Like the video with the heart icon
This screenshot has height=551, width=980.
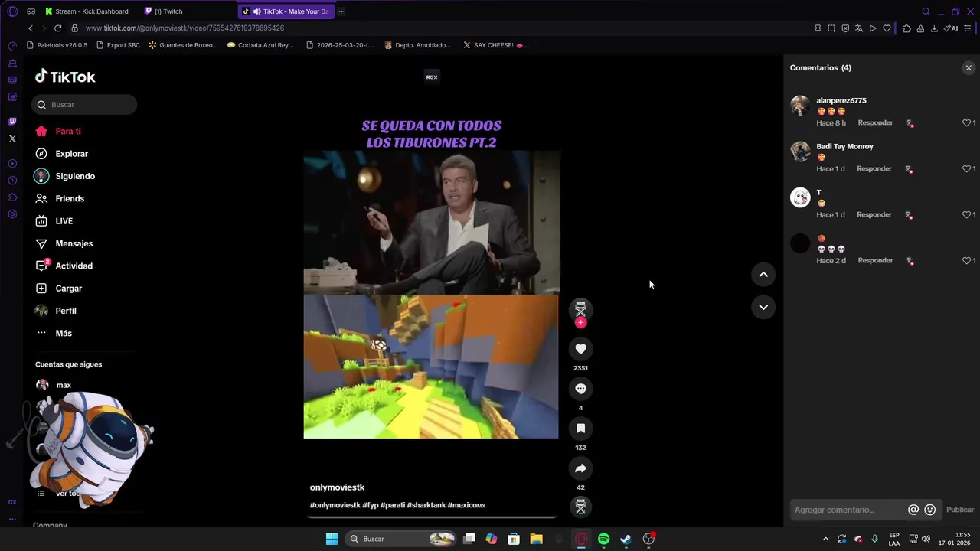coord(580,349)
